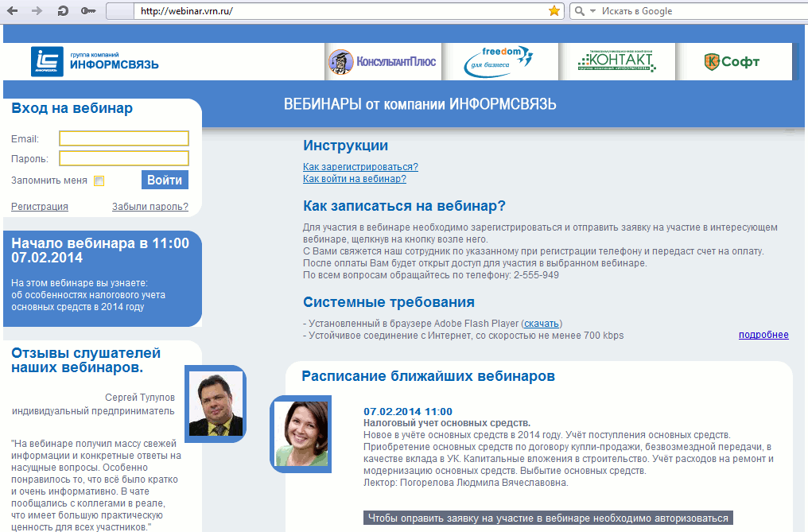Go forward with the forward arrow
The height and width of the screenshot is (532, 808).
37,11
